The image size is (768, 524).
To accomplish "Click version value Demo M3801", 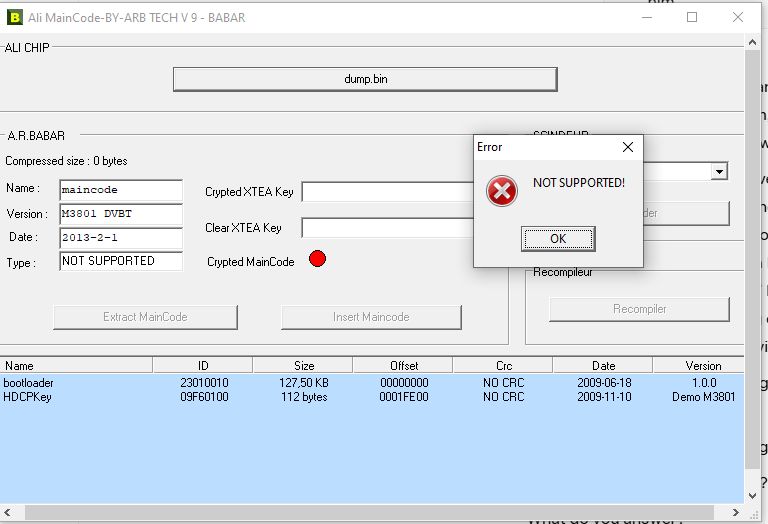I will pyautogui.click(x=703, y=397).
